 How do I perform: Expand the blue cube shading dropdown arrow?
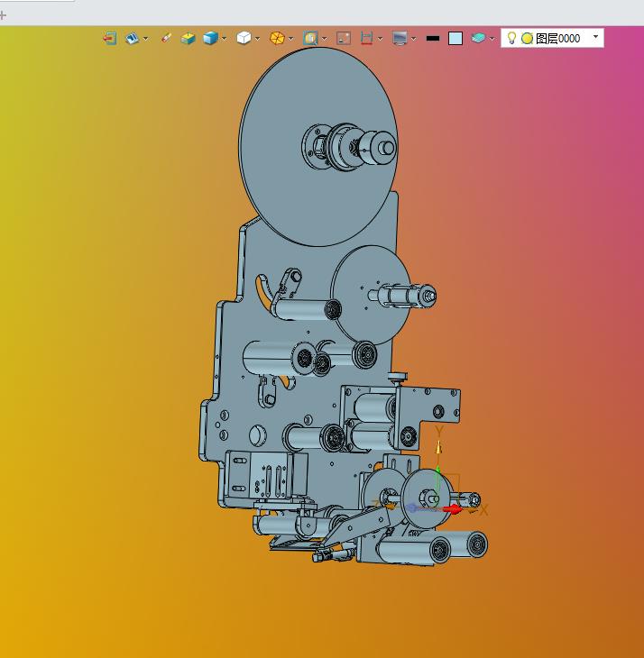[x=225, y=39]
